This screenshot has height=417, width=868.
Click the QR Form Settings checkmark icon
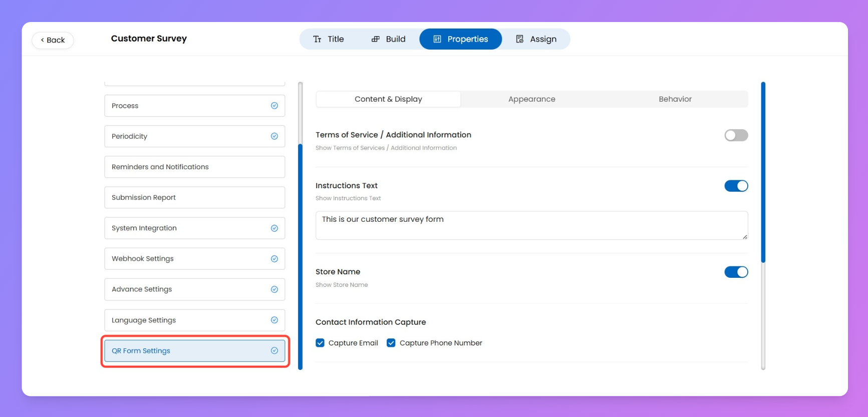[x=274, y=351]
